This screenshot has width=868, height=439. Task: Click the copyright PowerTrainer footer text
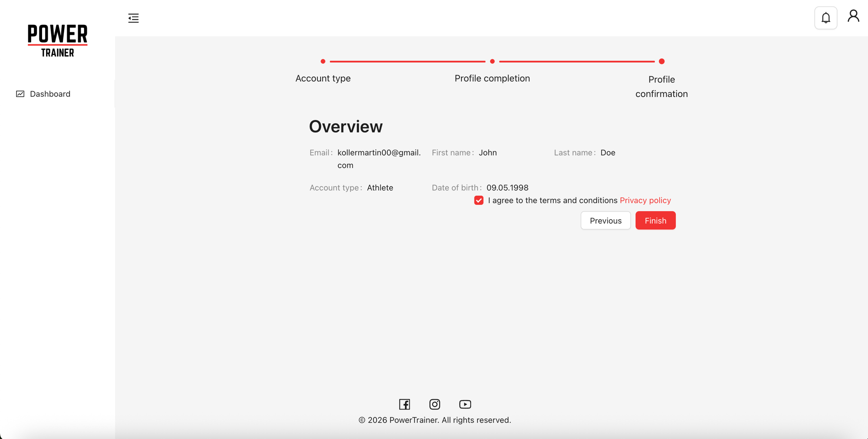click(434, 420)
